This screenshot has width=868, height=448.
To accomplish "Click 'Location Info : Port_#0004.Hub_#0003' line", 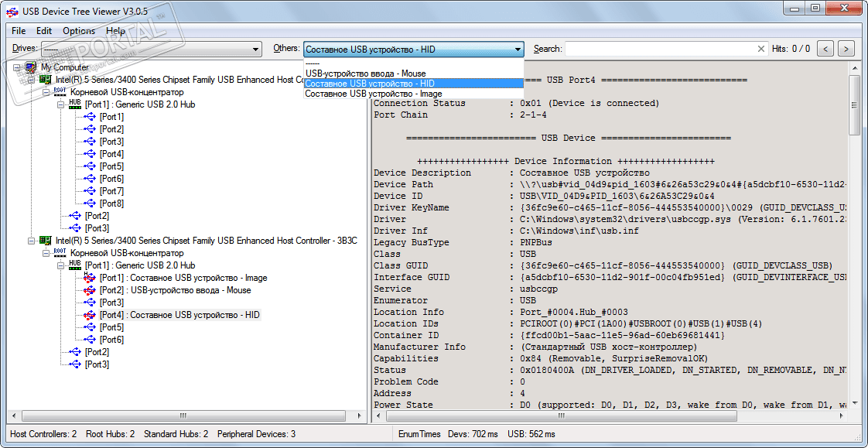I will pos(501,313).
